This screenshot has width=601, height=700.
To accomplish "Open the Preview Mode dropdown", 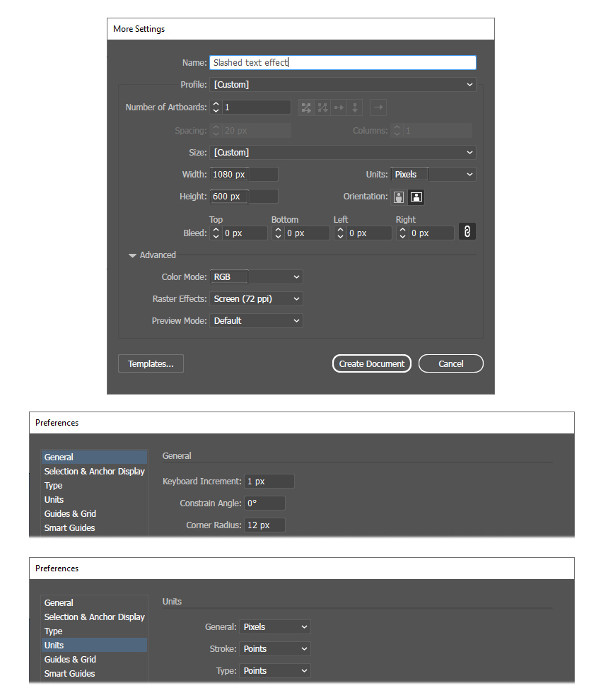I will click(x=256, y=320).
